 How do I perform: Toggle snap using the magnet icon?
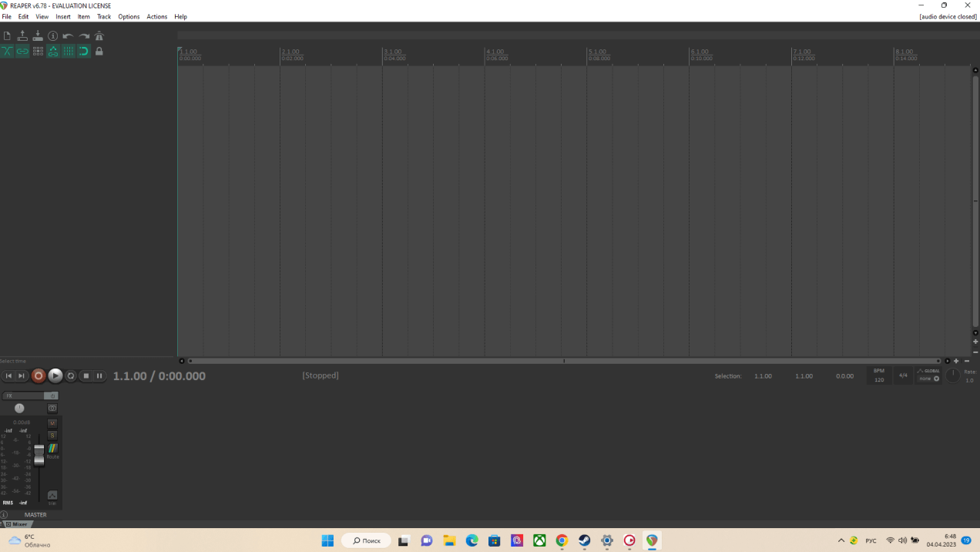tap(84, 52)
